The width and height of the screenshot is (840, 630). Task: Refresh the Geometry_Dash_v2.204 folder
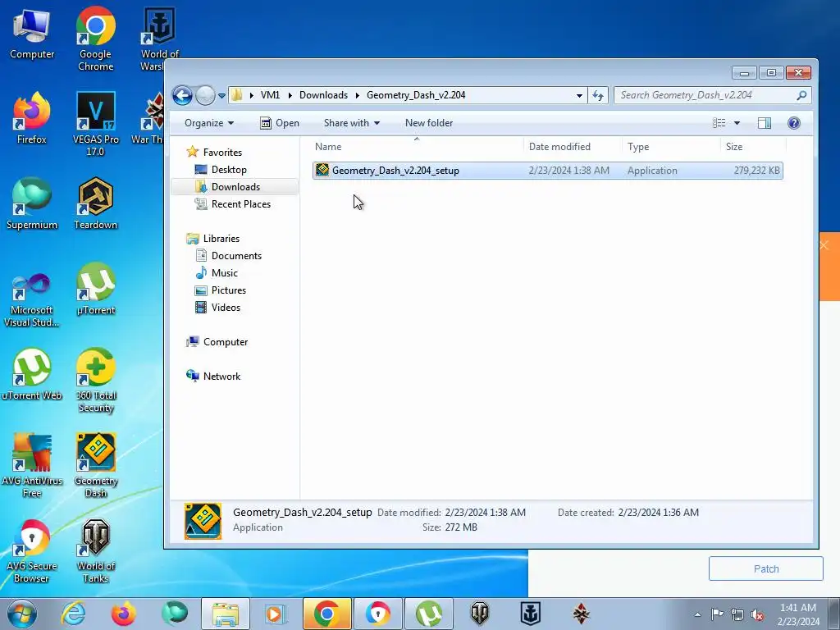click(x=598, y=95)
